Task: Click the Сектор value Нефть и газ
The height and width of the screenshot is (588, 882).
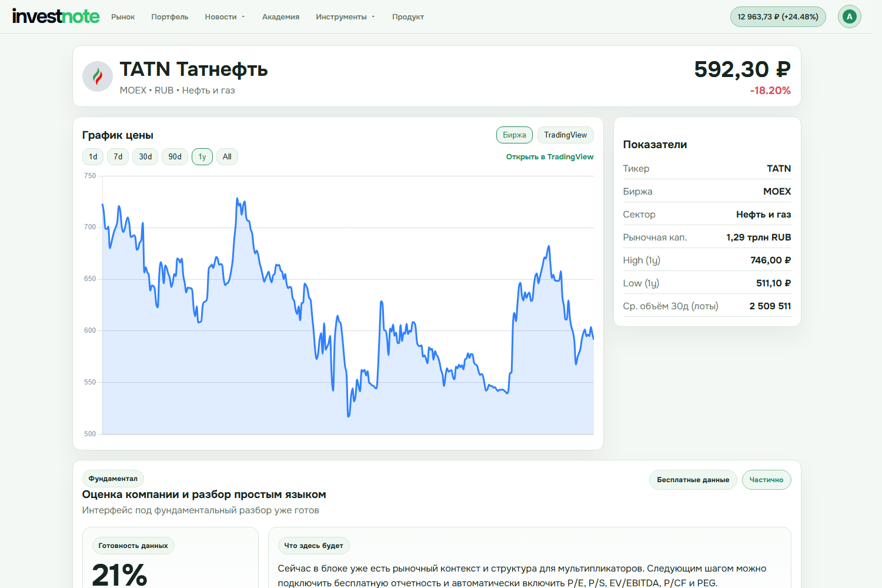Action: [x=763, y=215]
